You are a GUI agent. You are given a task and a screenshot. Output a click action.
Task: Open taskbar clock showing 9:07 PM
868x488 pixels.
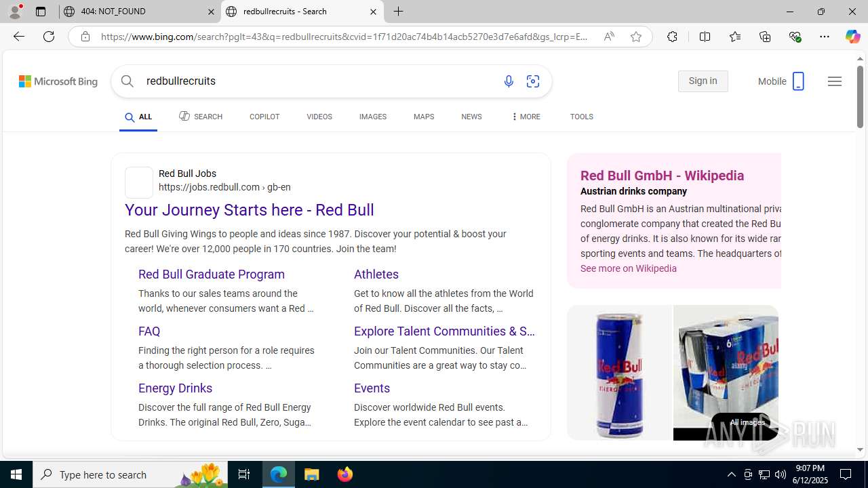[x=811, y=474]
